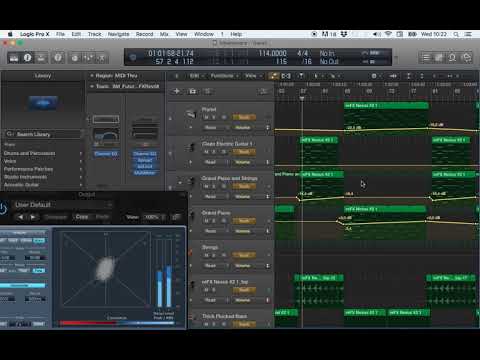Duplicate track button next to plus
The height and width of the screenshot is (360, 480).
[193, 91]
